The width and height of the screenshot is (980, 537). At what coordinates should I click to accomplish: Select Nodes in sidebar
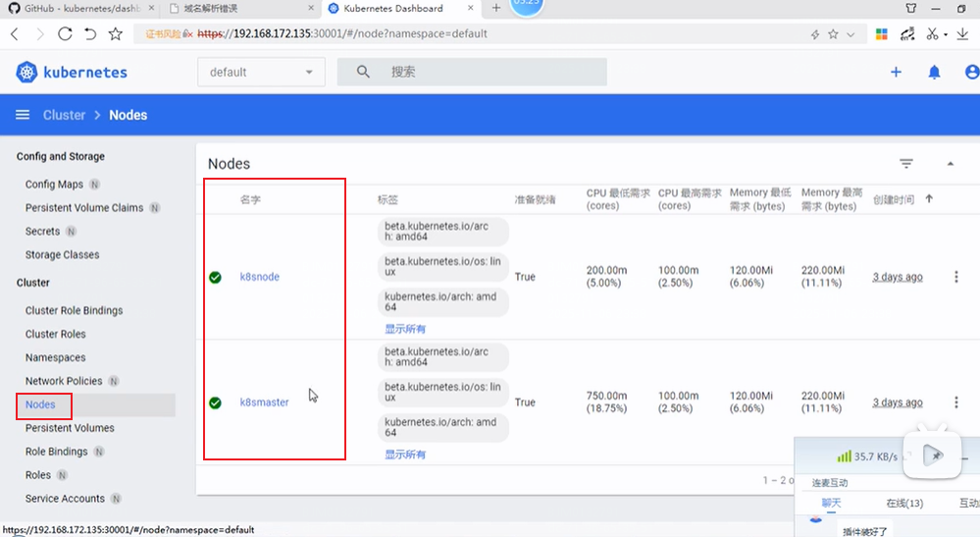40,405
